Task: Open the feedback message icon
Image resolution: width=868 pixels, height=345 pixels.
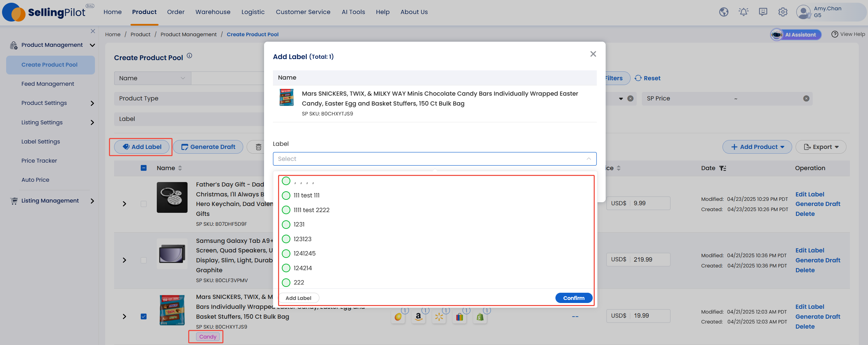Action: click(763, 12)
